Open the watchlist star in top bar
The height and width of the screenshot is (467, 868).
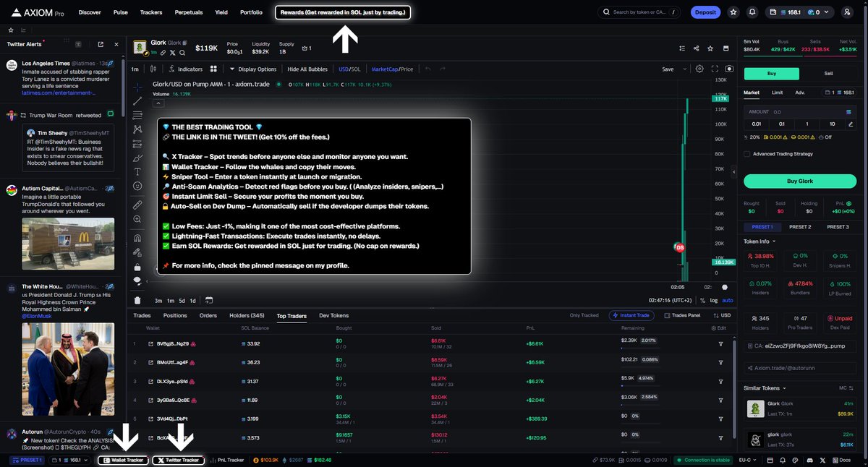733,12
